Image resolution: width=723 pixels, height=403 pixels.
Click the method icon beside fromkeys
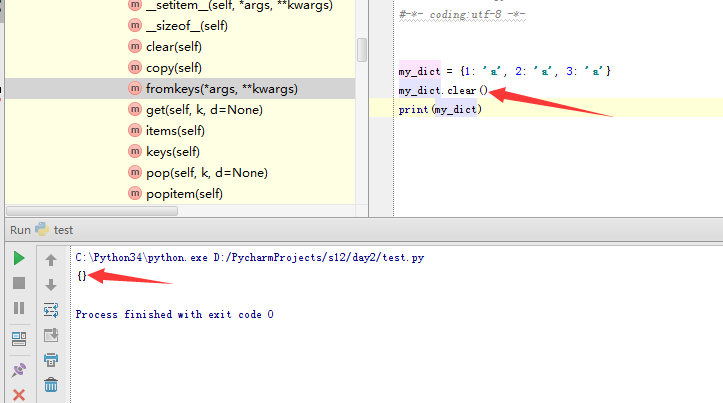point(135,88)
